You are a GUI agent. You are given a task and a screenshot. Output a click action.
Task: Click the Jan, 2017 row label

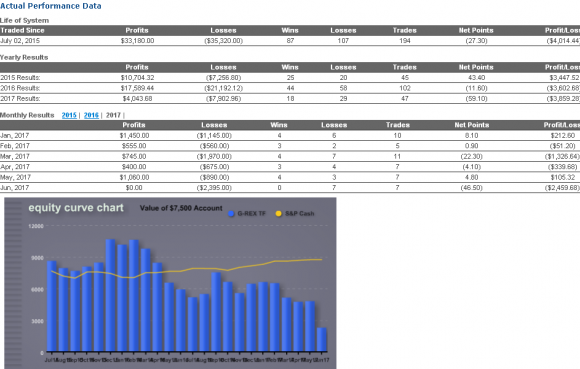pyautogui.click(x=15, y=136)
